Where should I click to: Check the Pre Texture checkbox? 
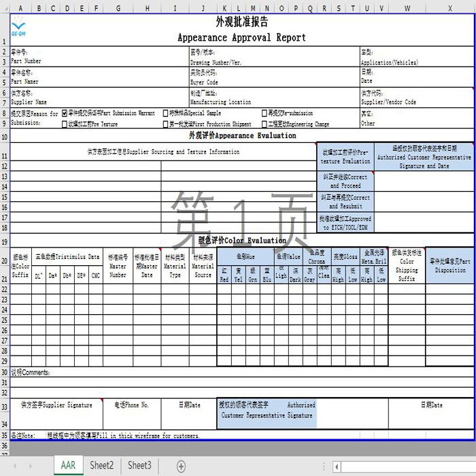pyautogui.click(x=65, y=124)
